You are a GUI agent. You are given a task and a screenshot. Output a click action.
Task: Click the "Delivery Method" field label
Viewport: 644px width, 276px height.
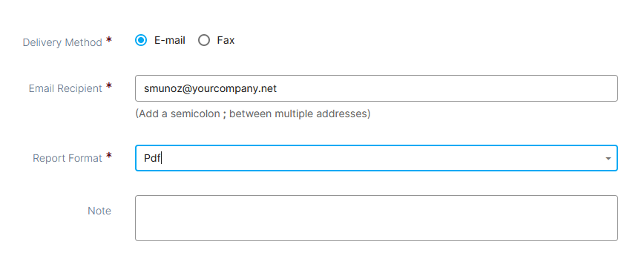(x=62, y=42)
